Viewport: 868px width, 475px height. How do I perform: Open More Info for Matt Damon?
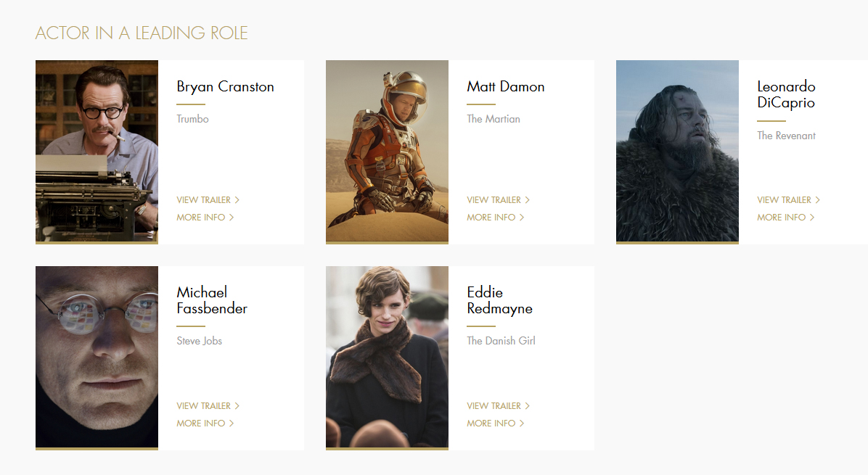click(496, 218)
